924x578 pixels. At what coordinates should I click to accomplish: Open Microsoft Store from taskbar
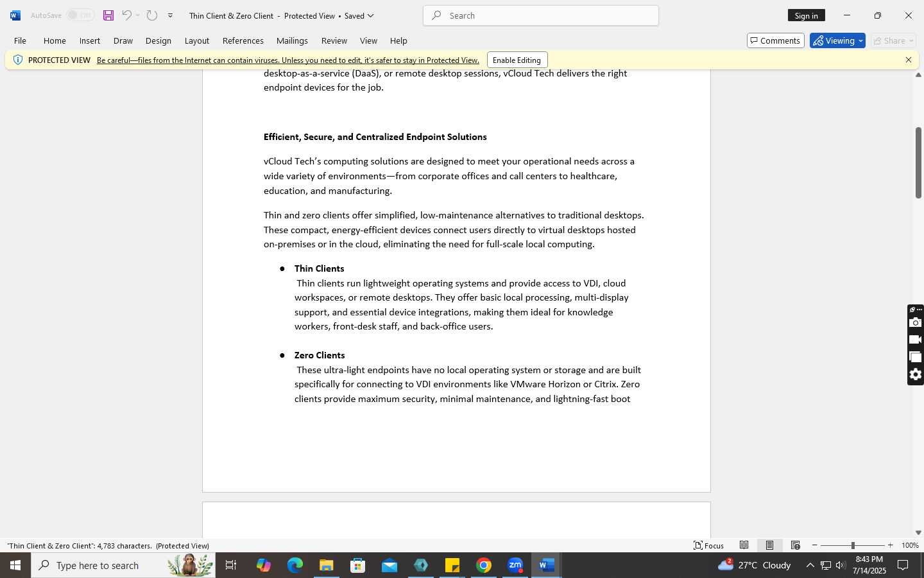[357, 565]
